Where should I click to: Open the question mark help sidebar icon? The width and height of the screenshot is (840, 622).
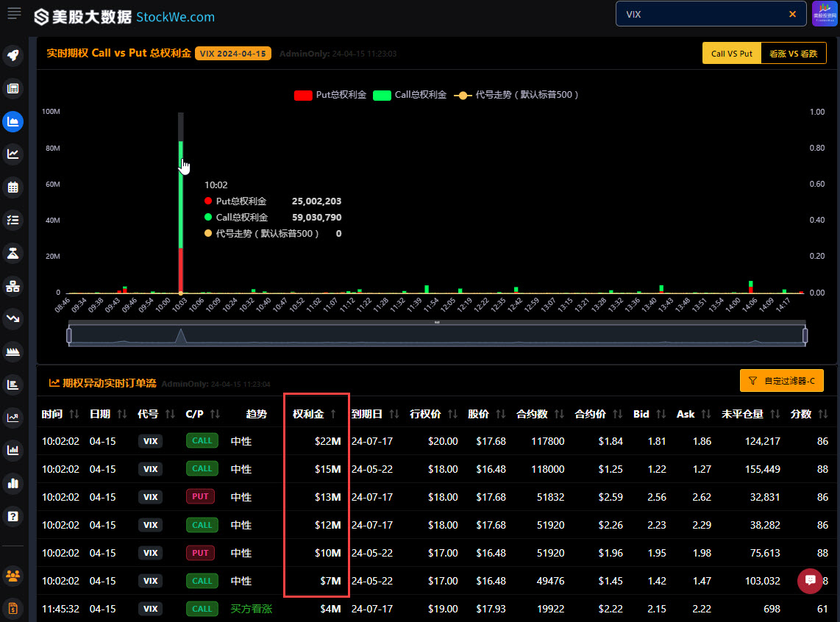coord(13,516)
